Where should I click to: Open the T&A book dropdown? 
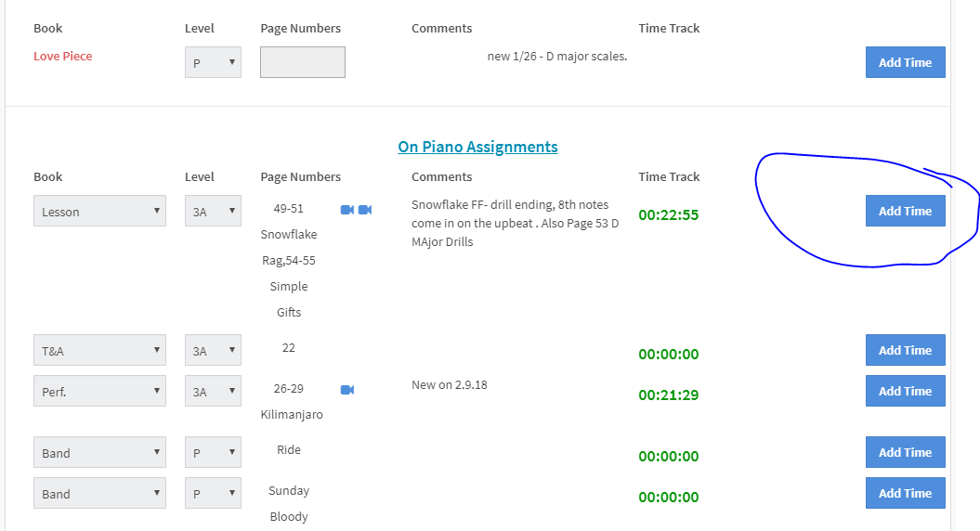point(100,350)
